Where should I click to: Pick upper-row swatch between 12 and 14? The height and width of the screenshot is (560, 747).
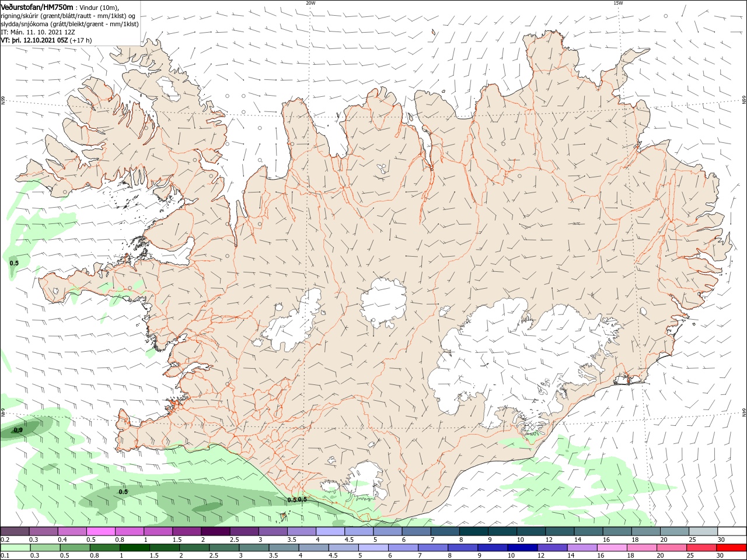point(559,531)
